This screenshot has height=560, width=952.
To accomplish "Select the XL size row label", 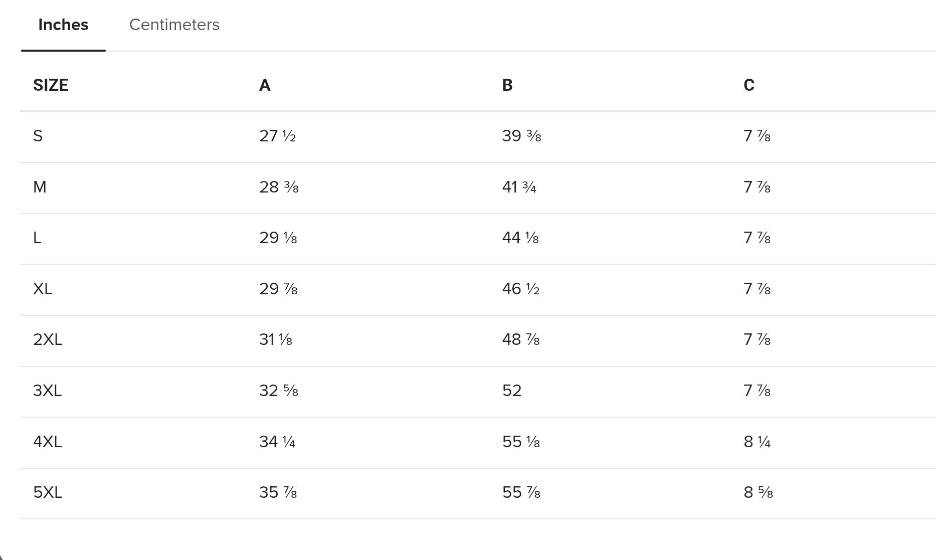I will coord(43,289).
